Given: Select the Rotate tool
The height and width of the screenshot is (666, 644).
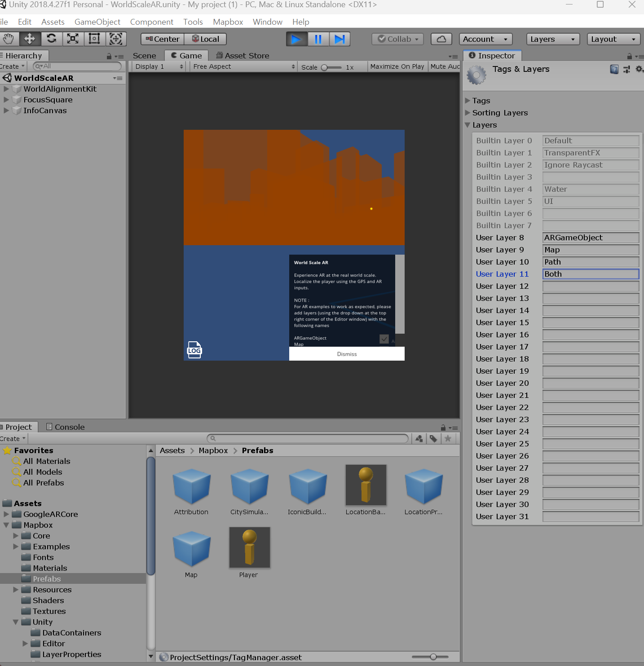Looking at the screenshot, I should coord(52,39).
